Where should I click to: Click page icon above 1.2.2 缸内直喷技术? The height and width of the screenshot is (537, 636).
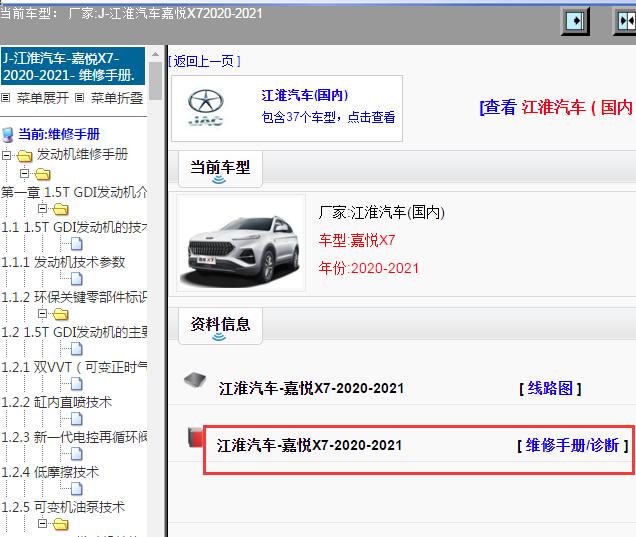76,384
